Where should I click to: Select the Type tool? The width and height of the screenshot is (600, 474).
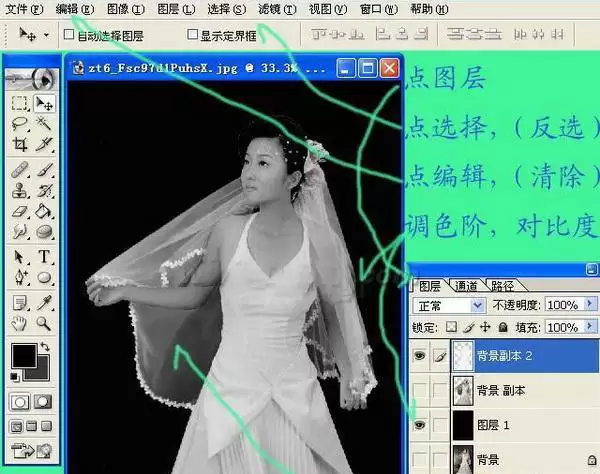coord(44,257)
